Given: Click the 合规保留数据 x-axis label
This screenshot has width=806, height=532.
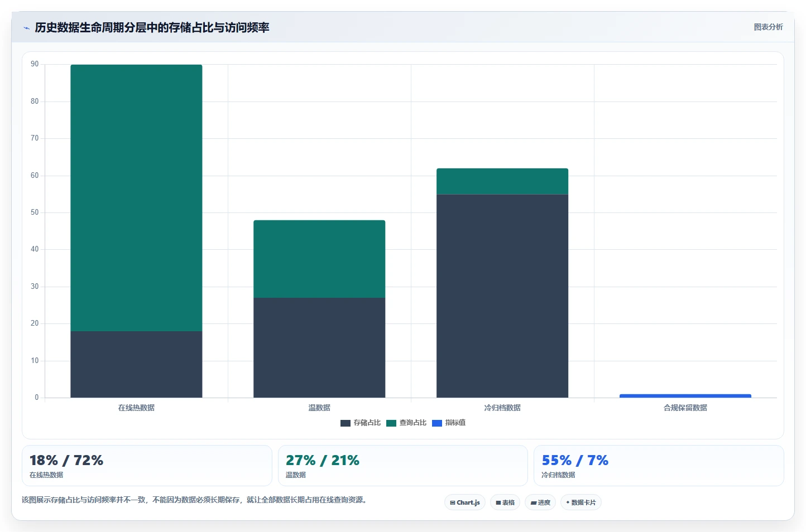Looking at the screenshot, I should pyautogui.click(x=685, y=408).
